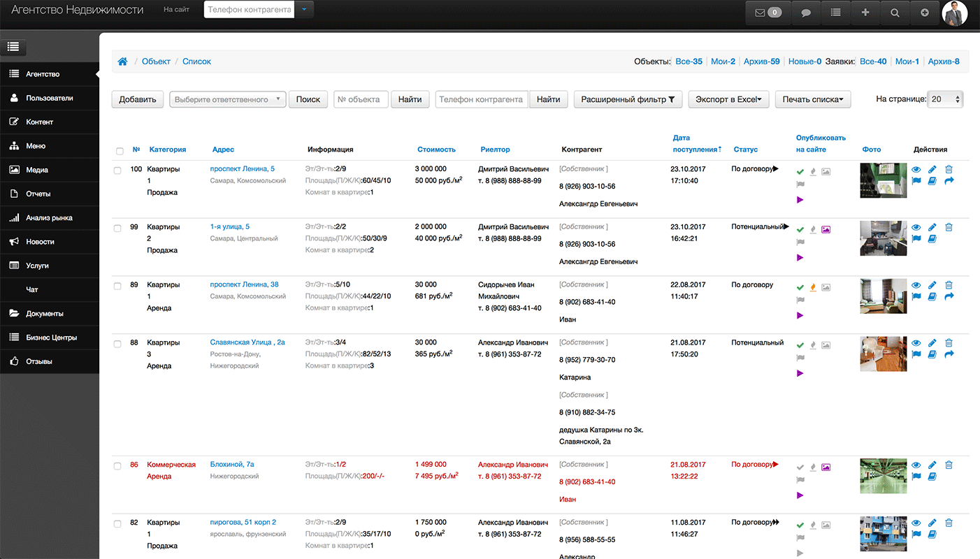The height and width of the screenshot is (559, 980).
Task: View object 88 with the eye icon
Action: [x=916, y=343]
